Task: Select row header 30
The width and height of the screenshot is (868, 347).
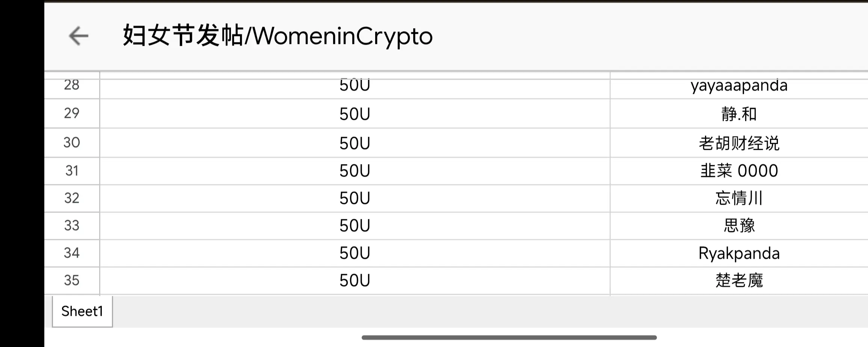Action: coord(72,143)
